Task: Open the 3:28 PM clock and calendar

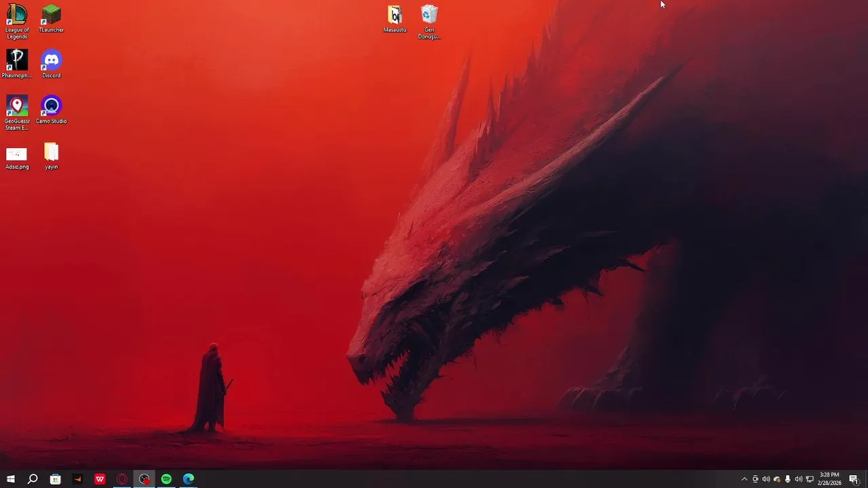Action: pyautogui.click(x=829, y=479)
